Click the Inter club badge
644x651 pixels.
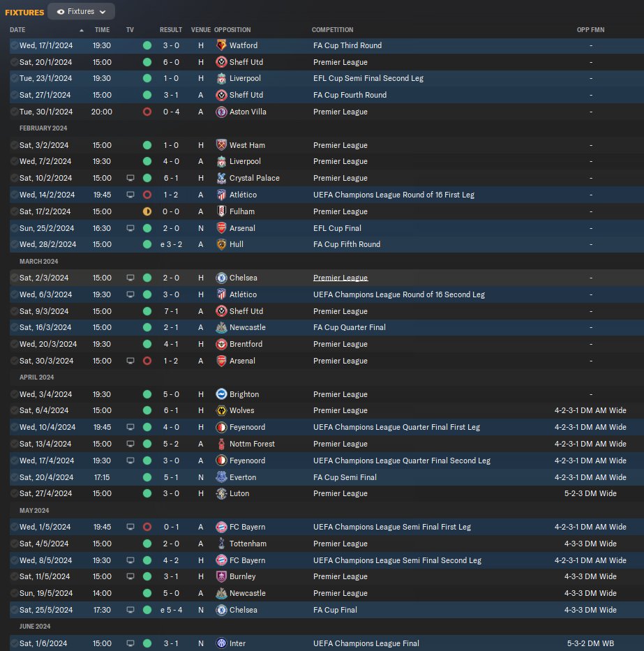(221, 643)
